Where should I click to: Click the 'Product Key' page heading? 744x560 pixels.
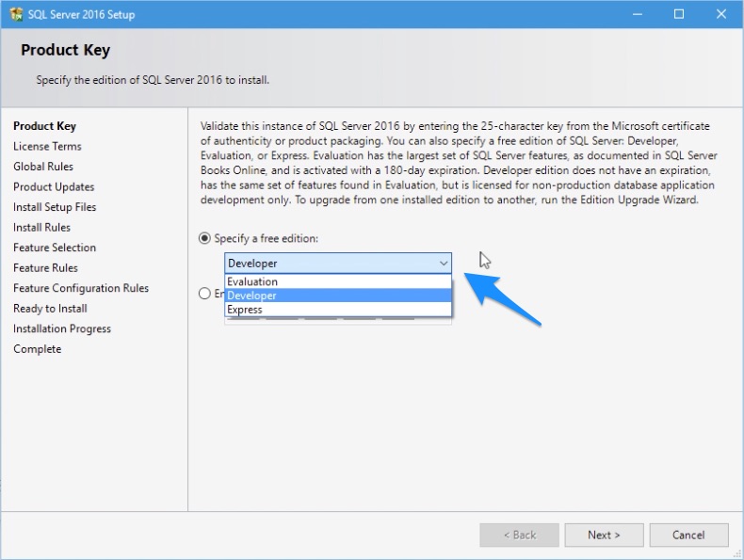point(66,50)
